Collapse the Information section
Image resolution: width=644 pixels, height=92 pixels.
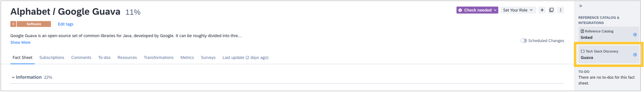[x=13, y=77]
